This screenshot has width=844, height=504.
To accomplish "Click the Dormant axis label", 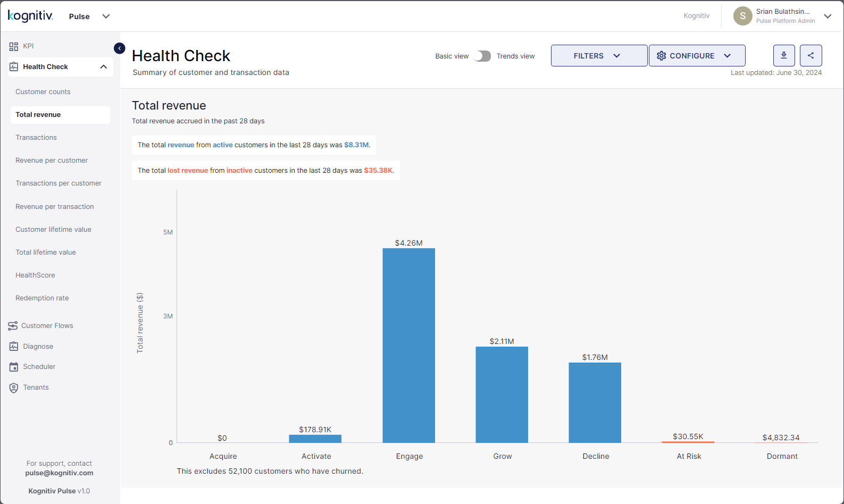I will (x=782, y=457).
